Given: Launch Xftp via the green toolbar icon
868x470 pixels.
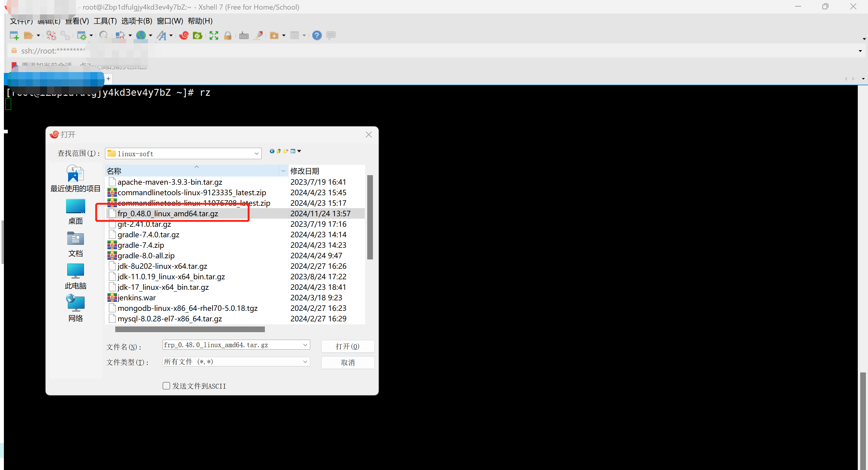Looking at the screenshot, I should click(197, 35).
